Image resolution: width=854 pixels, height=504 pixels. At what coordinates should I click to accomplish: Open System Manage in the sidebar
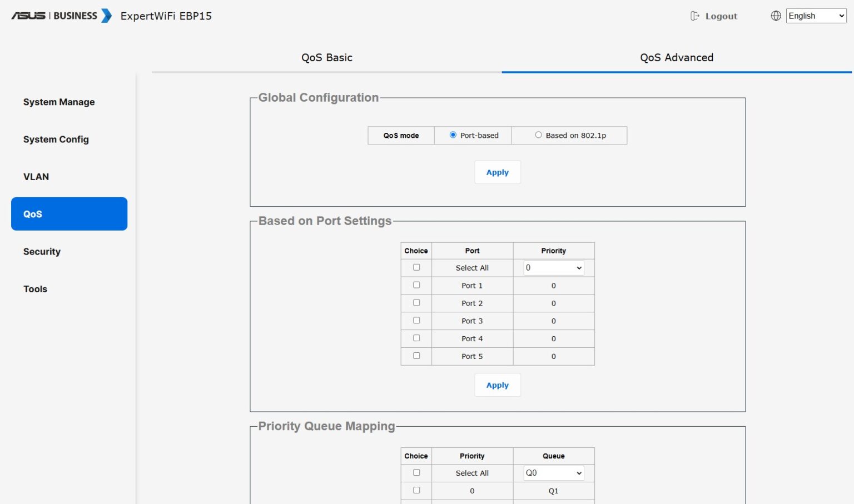[x=59, y=102]
